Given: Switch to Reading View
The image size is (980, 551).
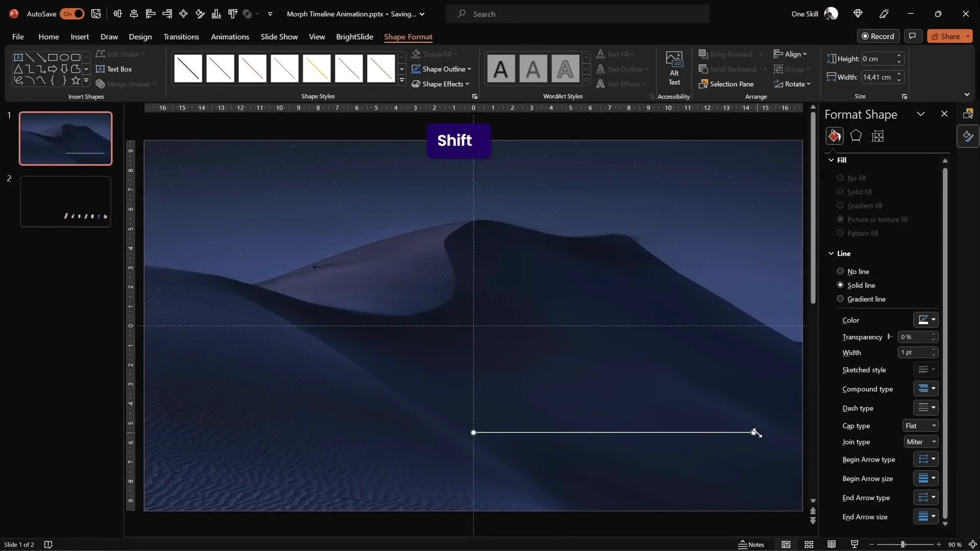Looking at the screenshot, I should pos(831,544).
